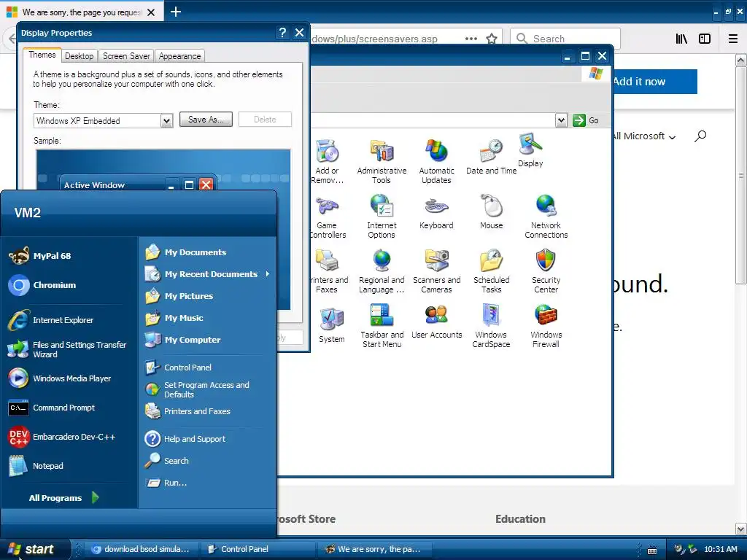747x560 pixels.
Task: Open the Display applet icon
Action: [530, 150]
